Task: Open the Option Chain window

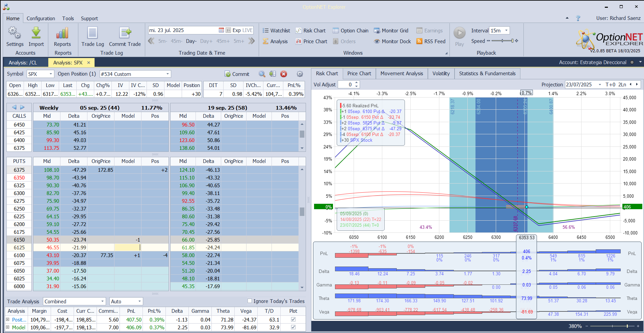Action: [x=350, y=31]
